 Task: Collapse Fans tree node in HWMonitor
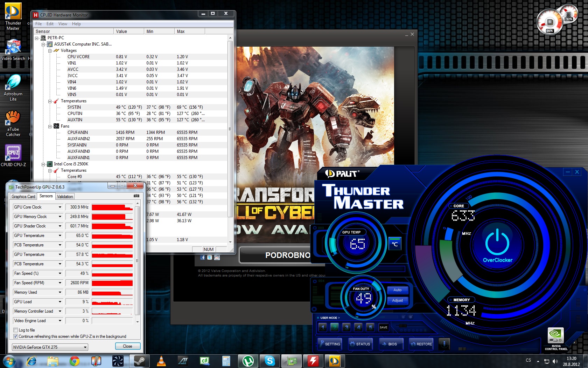click(50, 127)
